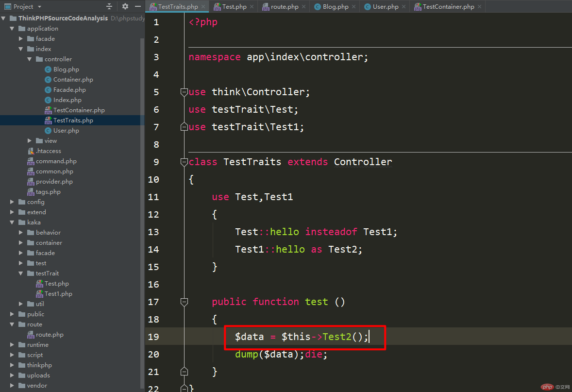Expand the runtime folder
The width and height of the screenshot is (572, 392).
click(x=12, y=344)
